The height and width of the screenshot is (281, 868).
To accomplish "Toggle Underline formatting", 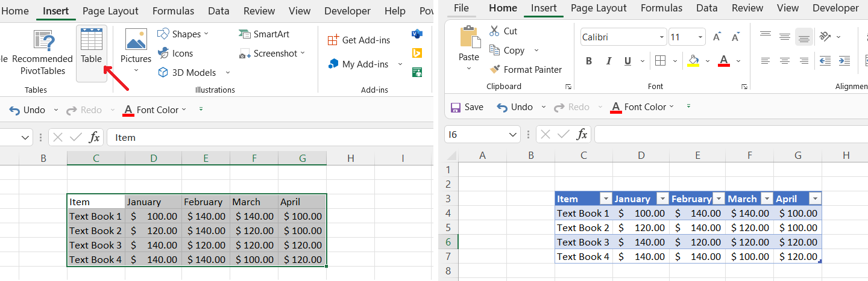I will pyautogui.click(x=627, y=61).
